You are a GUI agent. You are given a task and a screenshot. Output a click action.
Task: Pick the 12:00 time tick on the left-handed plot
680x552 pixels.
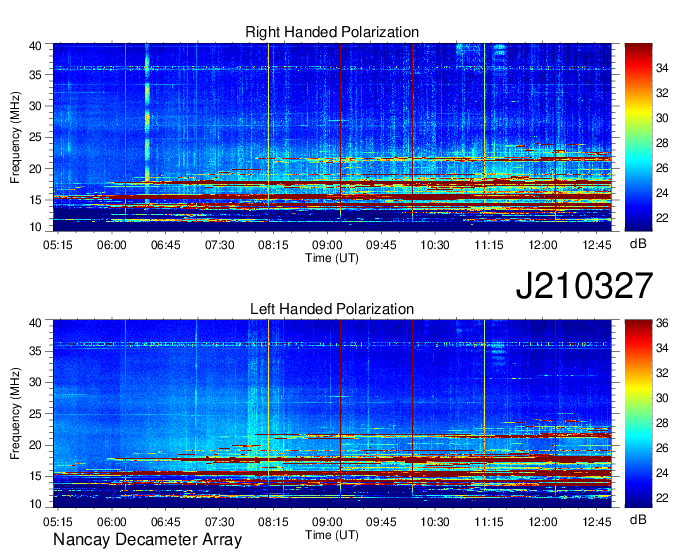(543, 522)
